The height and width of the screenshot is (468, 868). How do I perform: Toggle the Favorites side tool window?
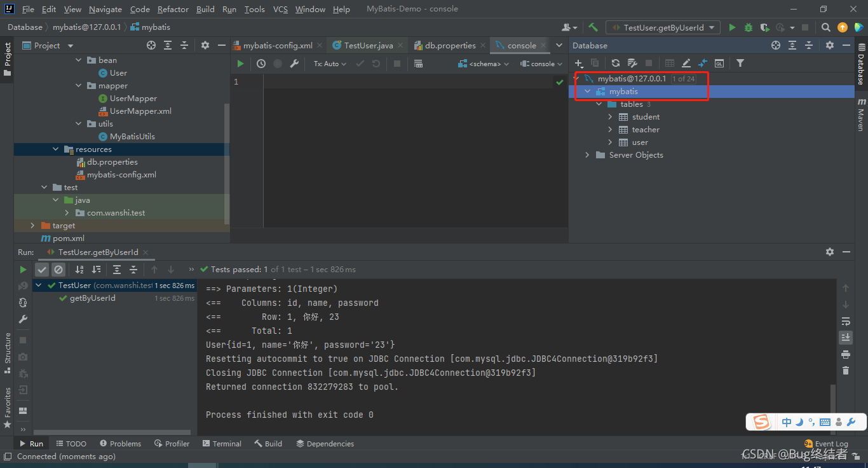coord(7,407)
